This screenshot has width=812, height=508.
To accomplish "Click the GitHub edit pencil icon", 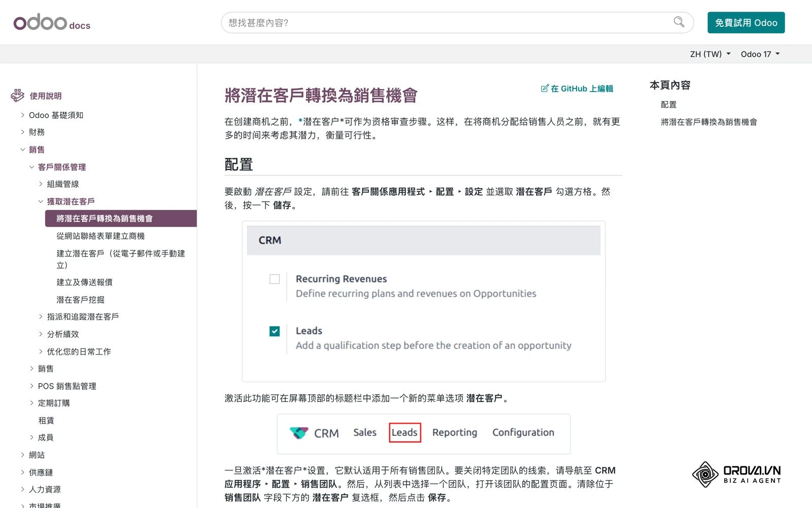I will [x=545, y=88].
